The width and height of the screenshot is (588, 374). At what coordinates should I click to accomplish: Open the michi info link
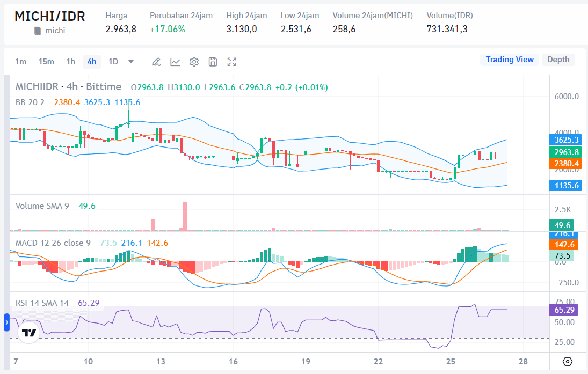[x=55, y=31]
